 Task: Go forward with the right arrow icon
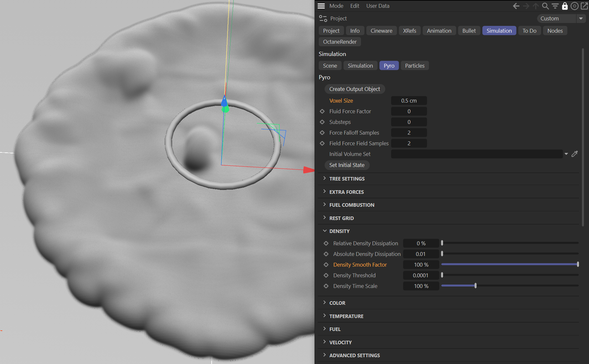click(x=526, y=6)
